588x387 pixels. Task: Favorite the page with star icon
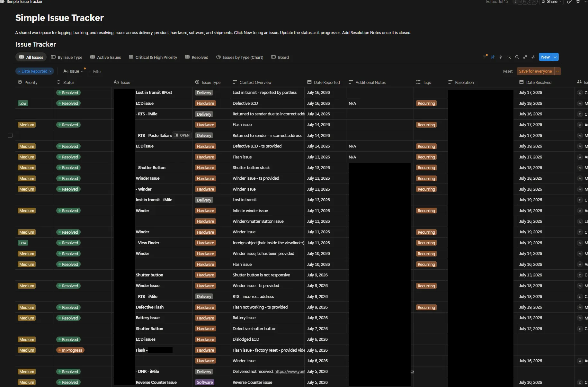pyautogui.click(x=578, y=2)
